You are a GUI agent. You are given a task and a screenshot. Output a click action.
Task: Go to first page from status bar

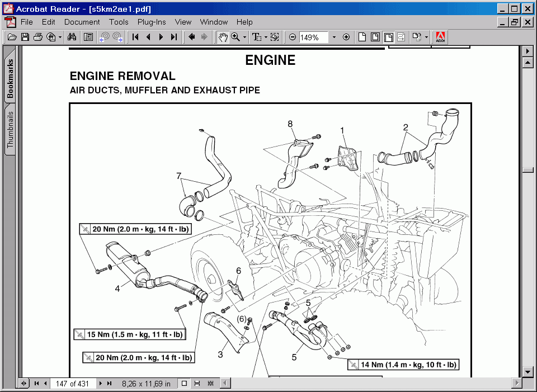click(x=37, y=384)
